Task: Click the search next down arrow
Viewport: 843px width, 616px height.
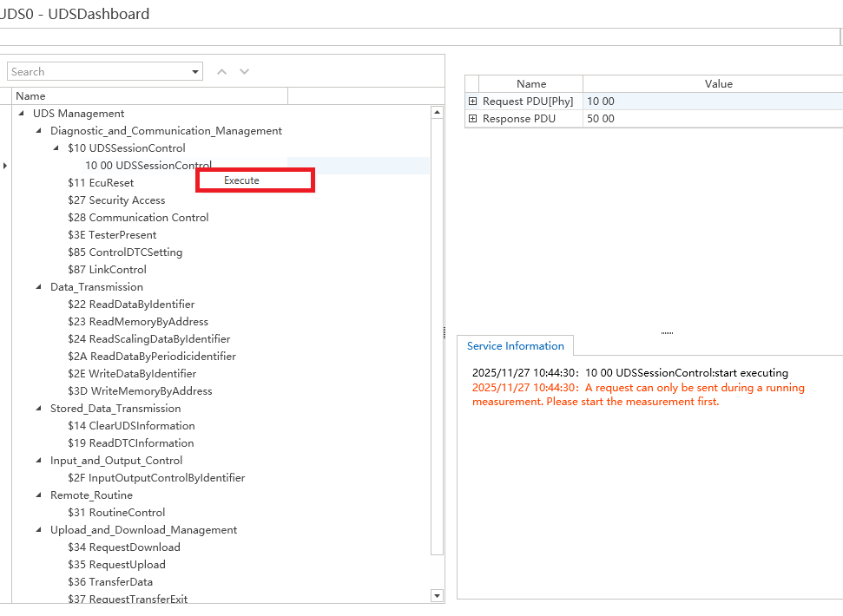Action: [x=245, y=72]
